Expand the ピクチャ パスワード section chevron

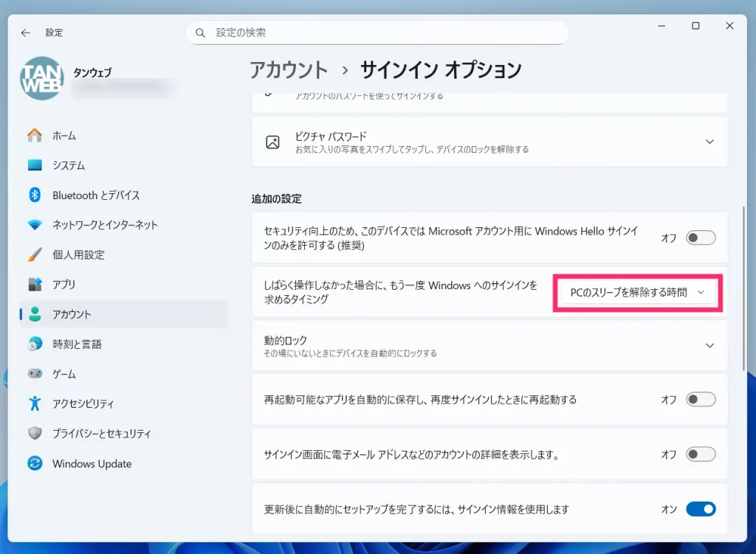pos(709,142)
